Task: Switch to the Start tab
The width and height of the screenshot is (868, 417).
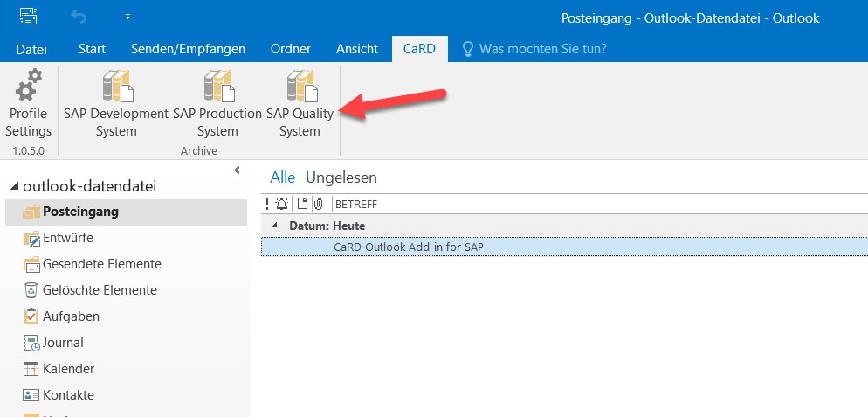Action: pyautogui.click(x=92, y=49)
